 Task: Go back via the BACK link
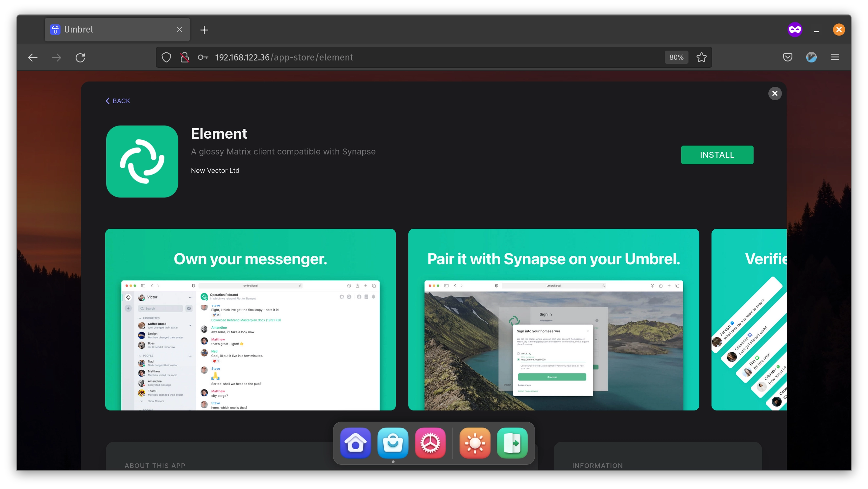point(118,101)
